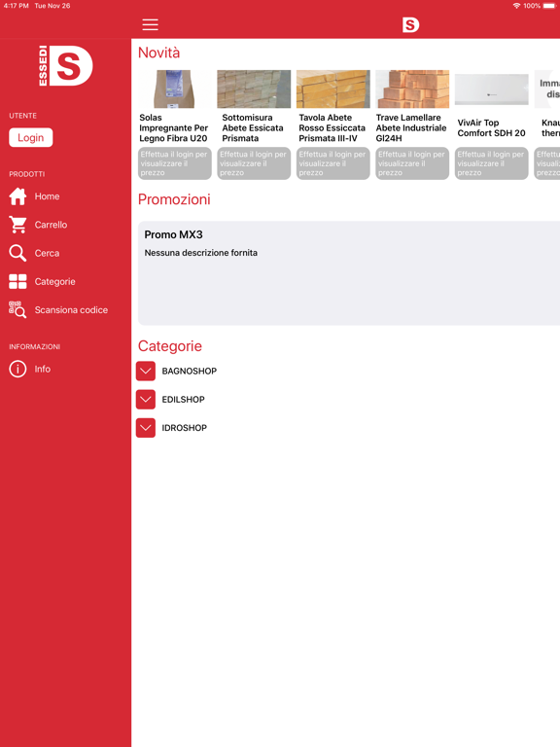Click the BAGNOSHOP label
Screen dimensions: 560x747
click(x=189, y=372)
